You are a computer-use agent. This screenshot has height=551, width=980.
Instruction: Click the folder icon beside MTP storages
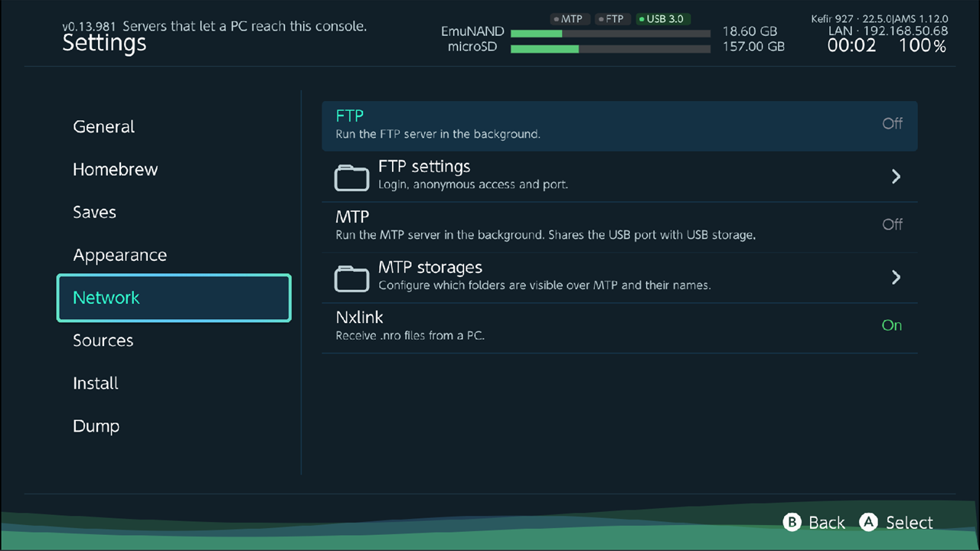(352, 278)
